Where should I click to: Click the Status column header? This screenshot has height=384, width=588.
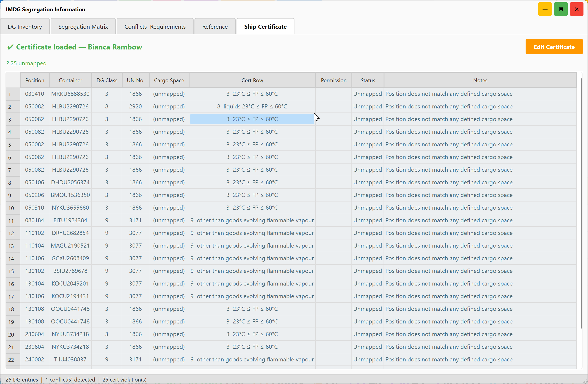tap(368, 80)
